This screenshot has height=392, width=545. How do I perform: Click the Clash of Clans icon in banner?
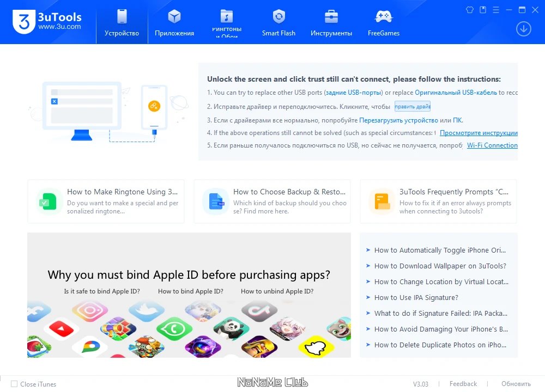click(259, 346)
